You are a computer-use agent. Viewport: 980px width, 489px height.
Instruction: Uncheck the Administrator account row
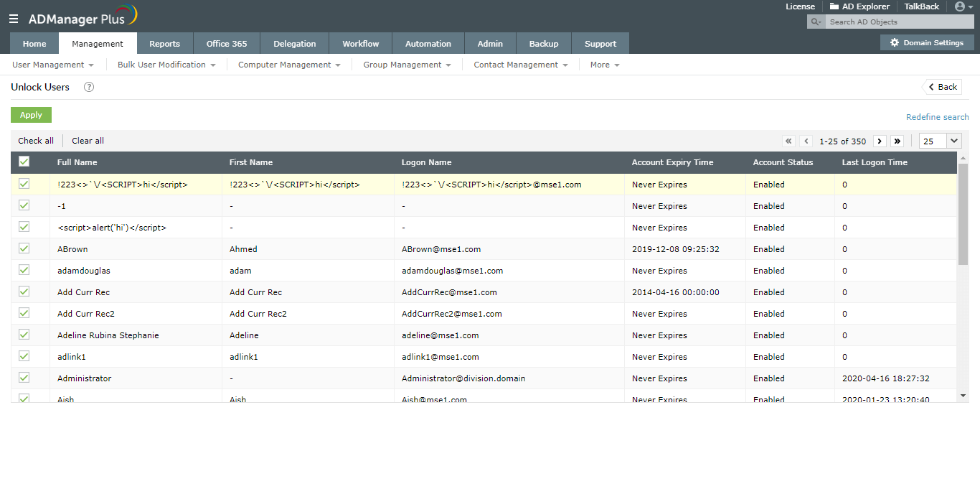pyautogui.click(x=24, y=378)
